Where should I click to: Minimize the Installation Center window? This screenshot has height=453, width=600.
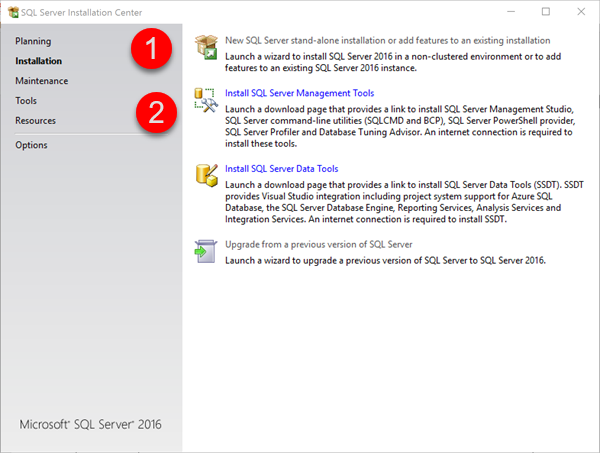pos(511,12)
